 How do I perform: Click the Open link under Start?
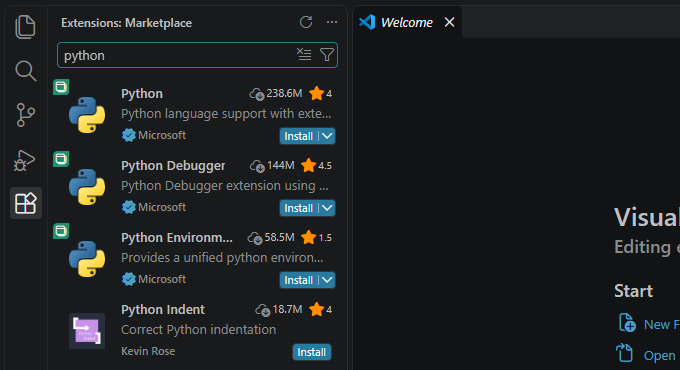(660, 356)
